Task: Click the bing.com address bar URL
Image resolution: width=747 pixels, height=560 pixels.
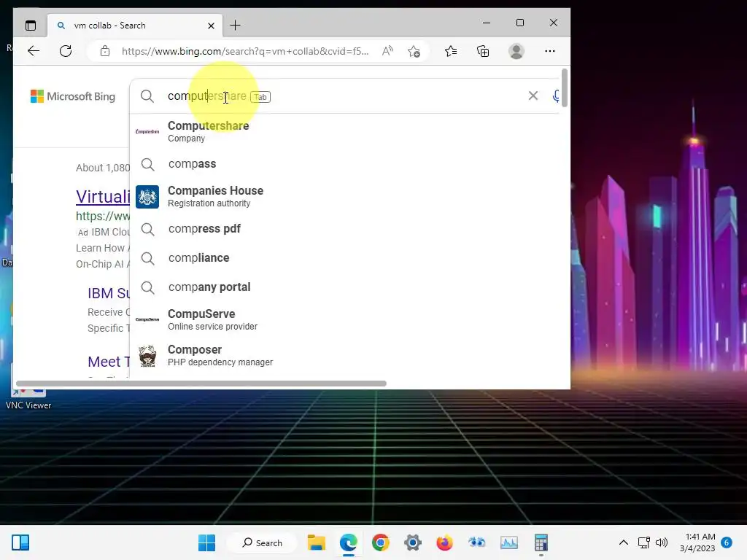Action: pyautogui.click(x=245, y=51)
